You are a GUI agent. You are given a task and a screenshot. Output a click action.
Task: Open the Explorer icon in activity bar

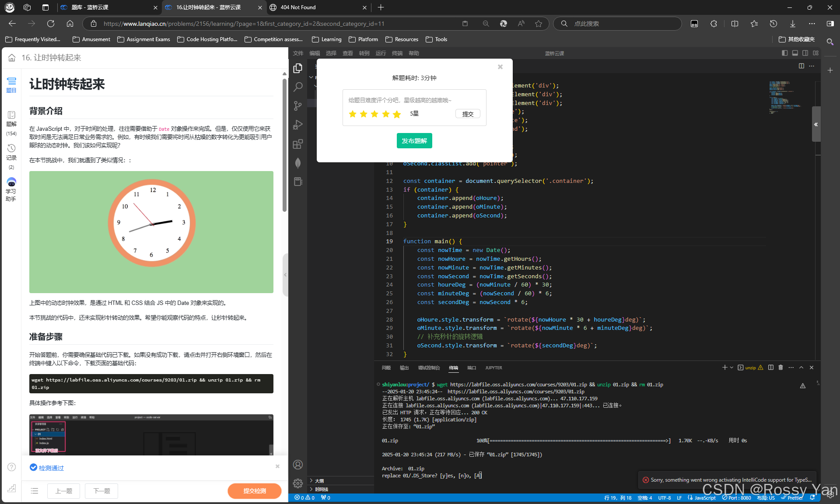(x=298, y=68)
